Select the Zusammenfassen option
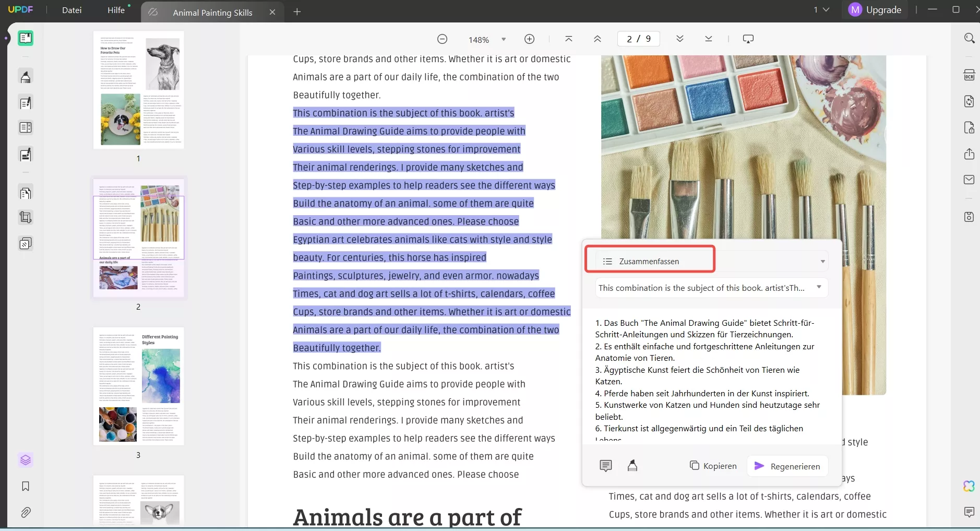Viewport: 980px width, 531px height. coord(649,261)
